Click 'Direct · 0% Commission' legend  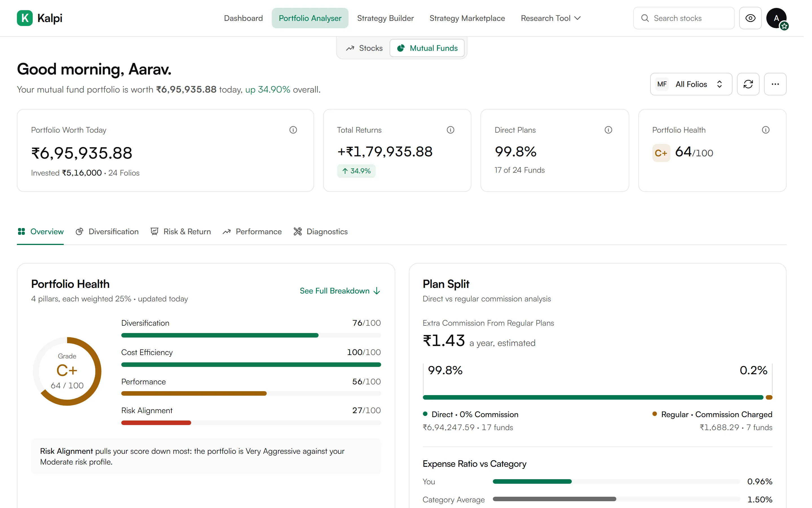click(471, 414)
